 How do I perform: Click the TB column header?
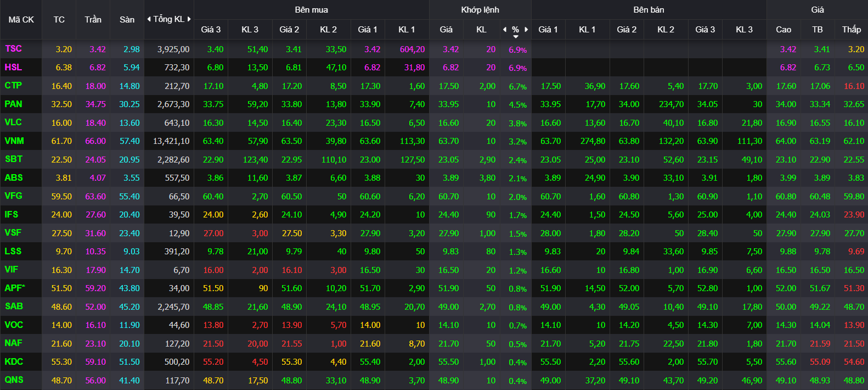[818, 30]
